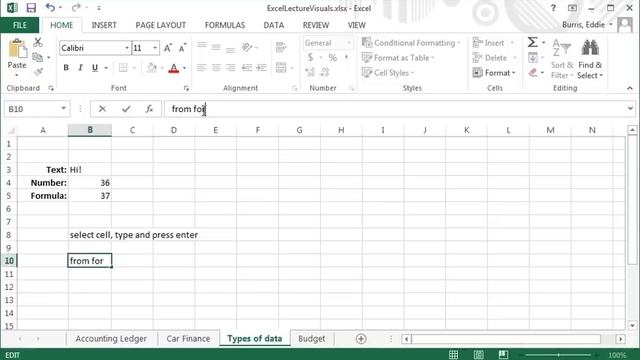This screenshot has height=360, width=640.
Task: Select the Accounting Ledger sheet tab
Action: pyautogui.click(x=111, y=339)
